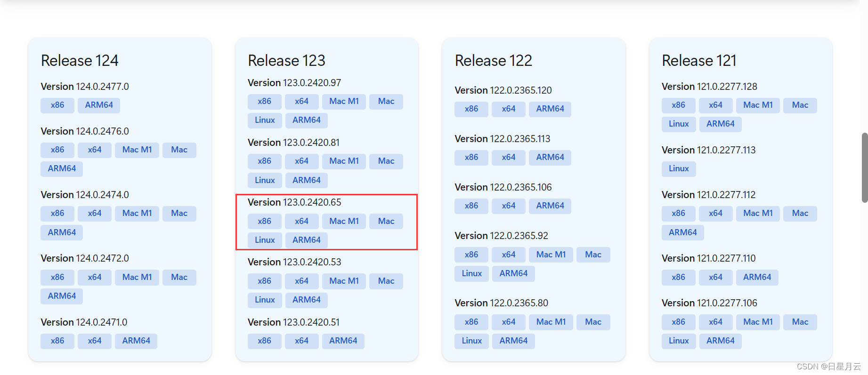
Task: Click Mac under Version 122.0.2365.92
Action: point(593,255)
